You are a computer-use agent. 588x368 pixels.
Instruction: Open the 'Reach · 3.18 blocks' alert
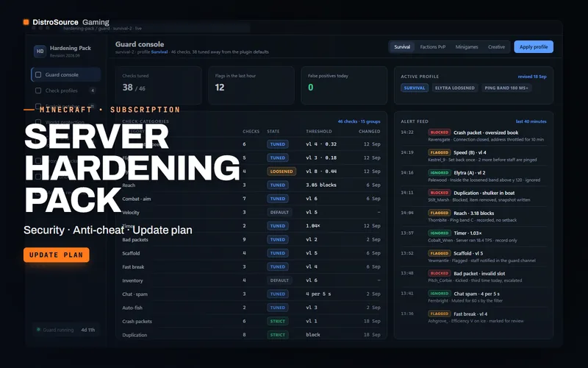473,216
